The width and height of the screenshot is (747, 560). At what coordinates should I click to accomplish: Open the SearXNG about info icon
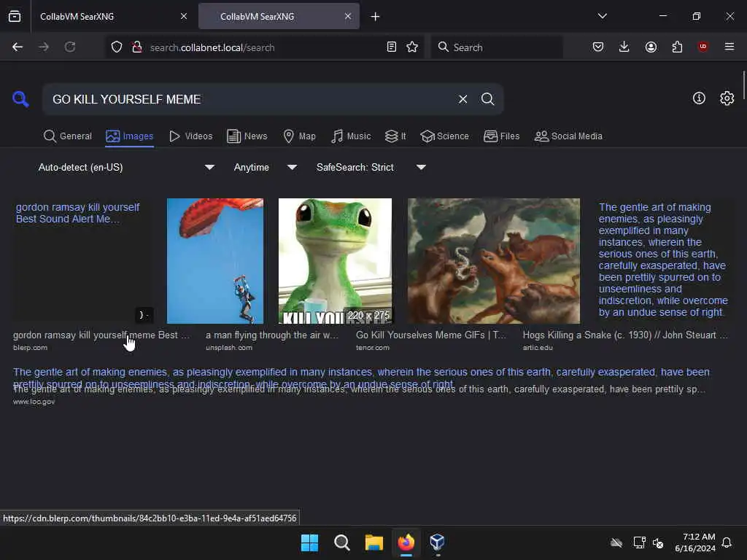699,98
